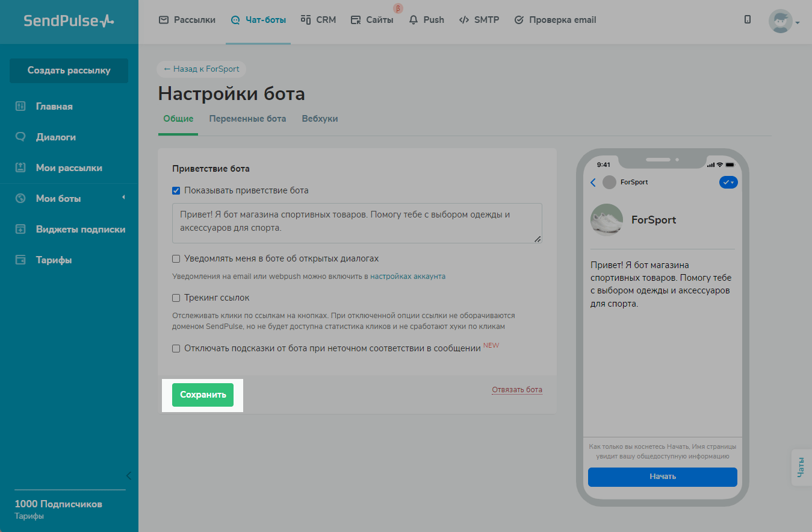Click the Виджеты подписки sidebar icon
This screenshot has height=532, width=812.
[20, 229]
